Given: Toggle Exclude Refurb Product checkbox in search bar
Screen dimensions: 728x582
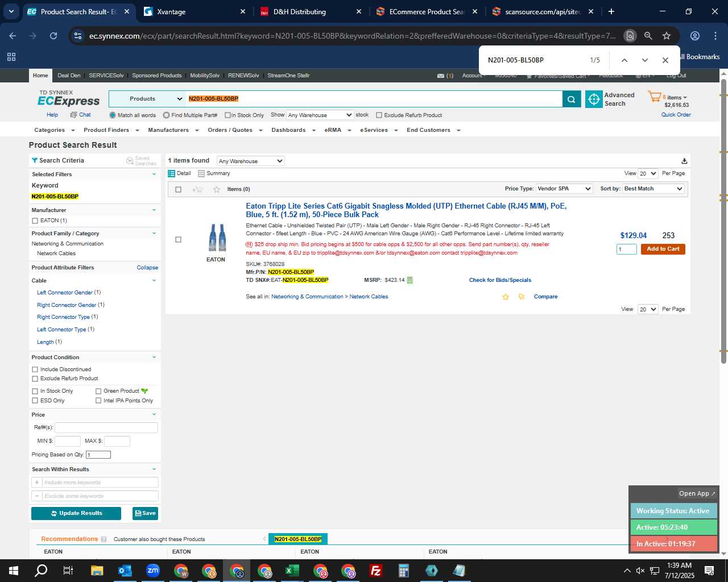Looking at the screenshot, I should coord(379,115).
